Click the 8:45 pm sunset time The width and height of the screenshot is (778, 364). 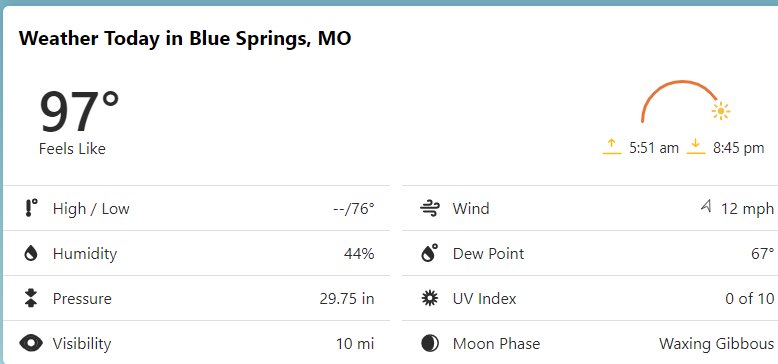[738, 148]
